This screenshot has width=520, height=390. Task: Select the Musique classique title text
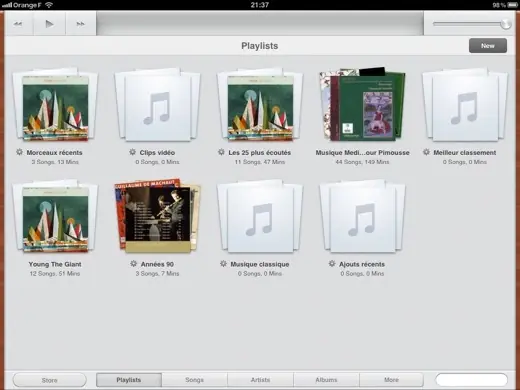pos(260,264)
